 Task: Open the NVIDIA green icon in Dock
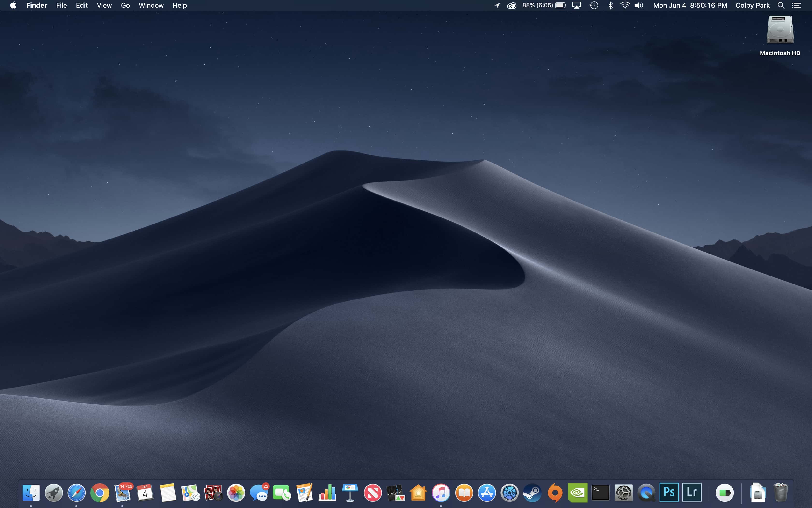pos(578,493)
